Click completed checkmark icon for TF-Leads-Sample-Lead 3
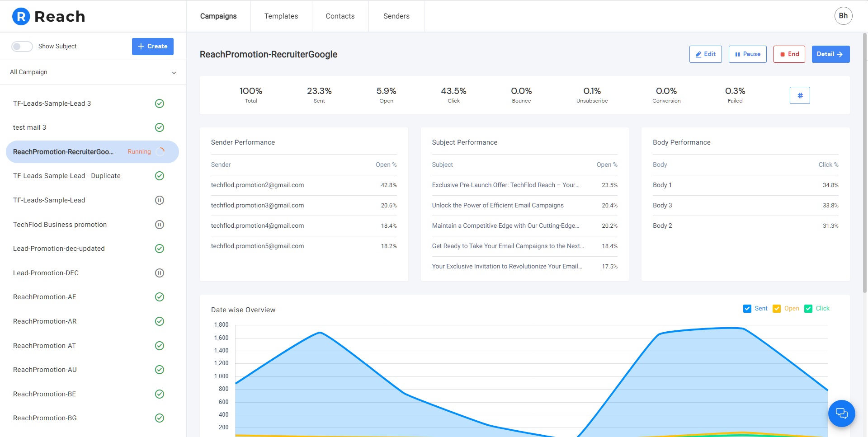 160,103
